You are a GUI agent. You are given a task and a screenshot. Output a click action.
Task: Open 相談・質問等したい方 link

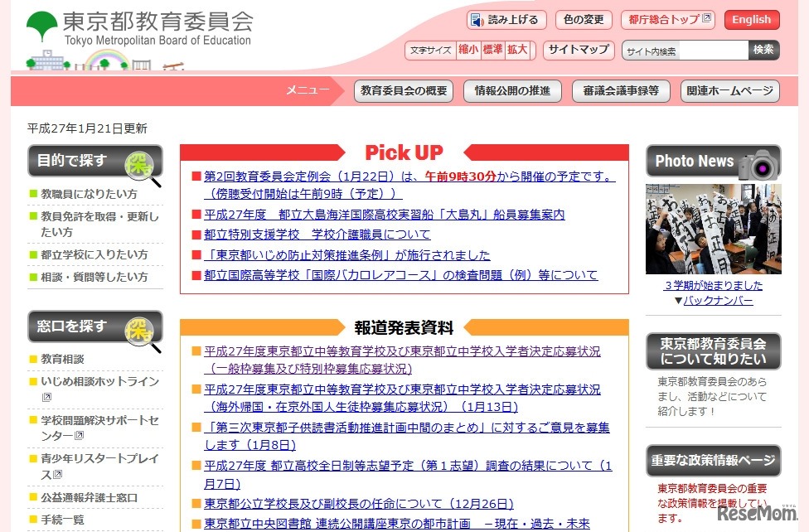[94, 277]
